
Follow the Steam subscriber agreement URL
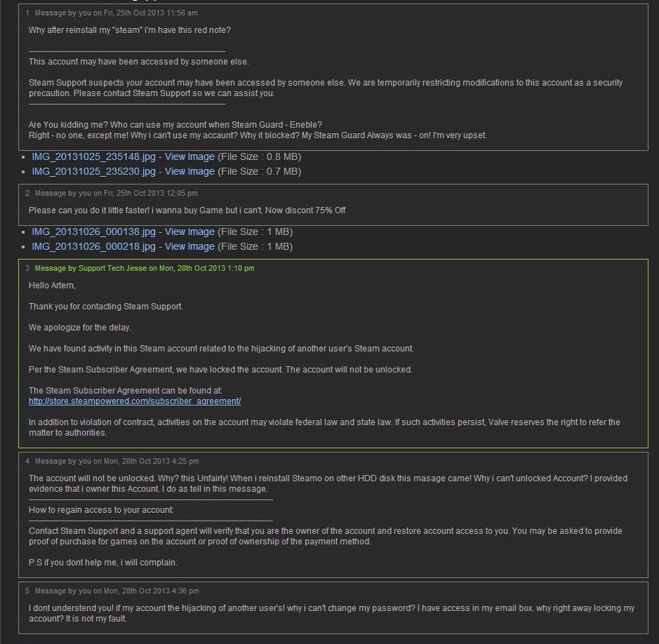point(135,401)
